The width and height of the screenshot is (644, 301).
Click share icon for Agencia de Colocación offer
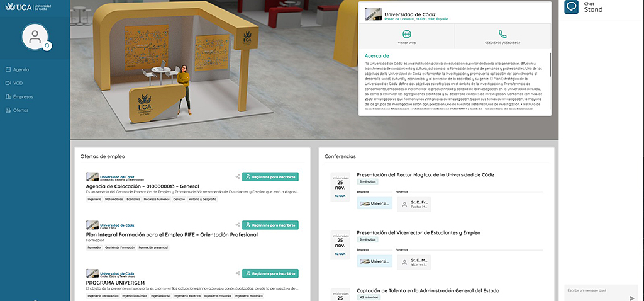click(x=237, y=177)
